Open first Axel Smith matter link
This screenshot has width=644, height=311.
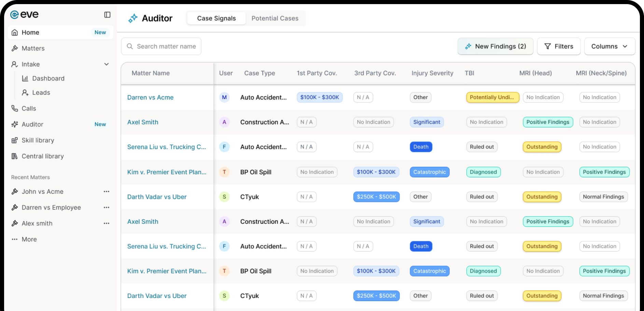(143, 122)
